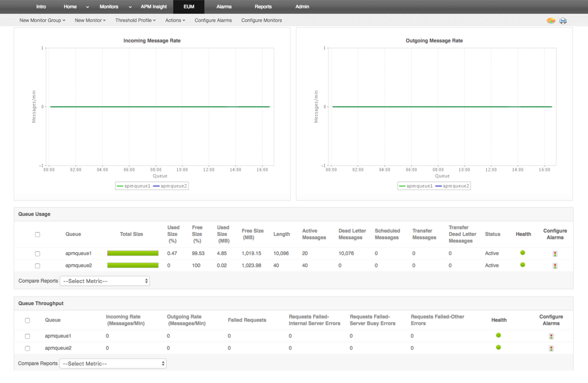588x383 pixels.
Task: Toggle apmqueue1 legend in Outgoing Message Rate chart
Action: point(416,186)
